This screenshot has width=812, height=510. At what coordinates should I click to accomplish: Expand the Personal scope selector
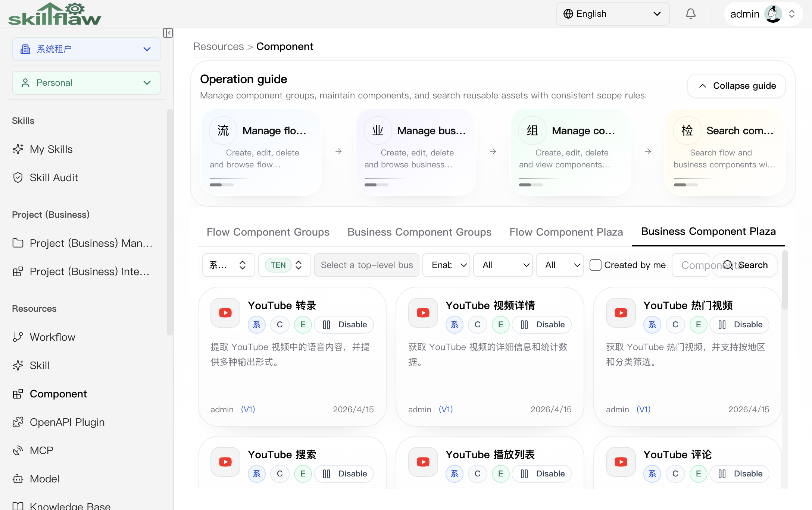coord(87,83)
